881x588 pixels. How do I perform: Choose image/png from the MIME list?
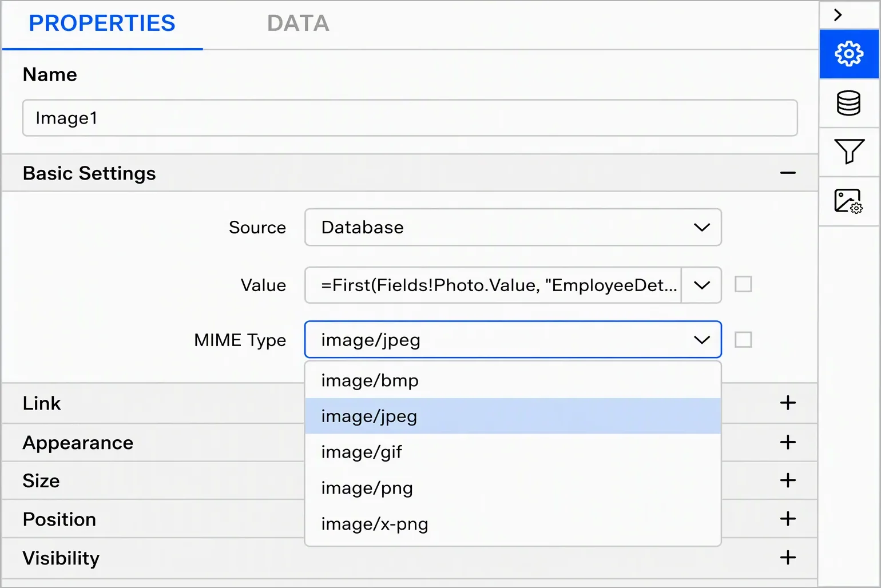513,488
